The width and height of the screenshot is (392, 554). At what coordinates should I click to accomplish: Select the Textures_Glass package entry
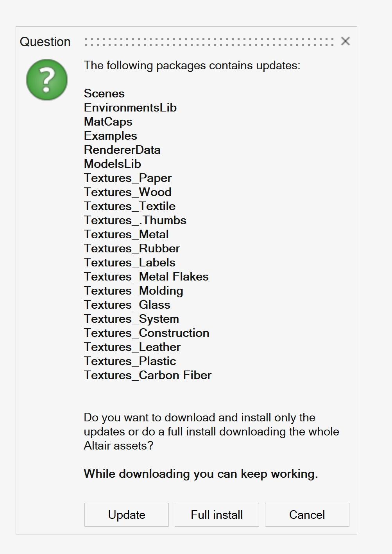tap(127, 305)
